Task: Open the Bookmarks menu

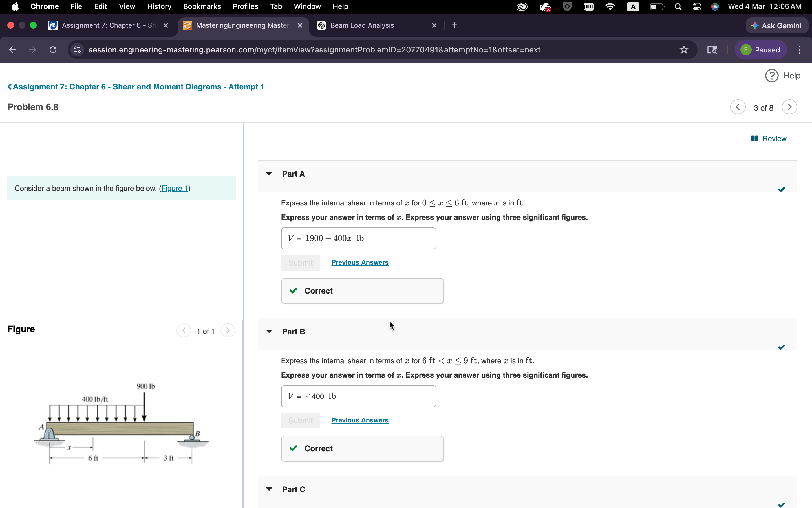Action: 202,7
